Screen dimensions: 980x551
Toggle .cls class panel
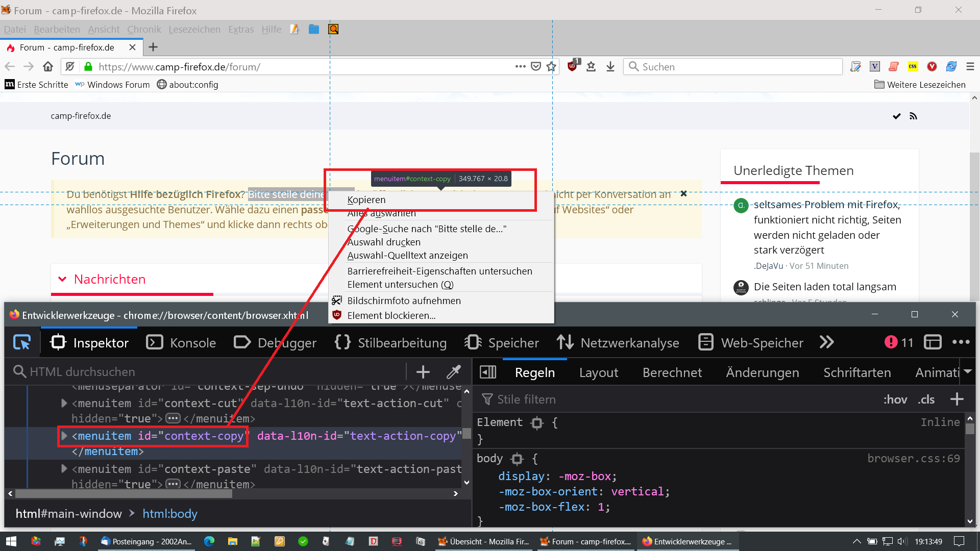[926, 399]
